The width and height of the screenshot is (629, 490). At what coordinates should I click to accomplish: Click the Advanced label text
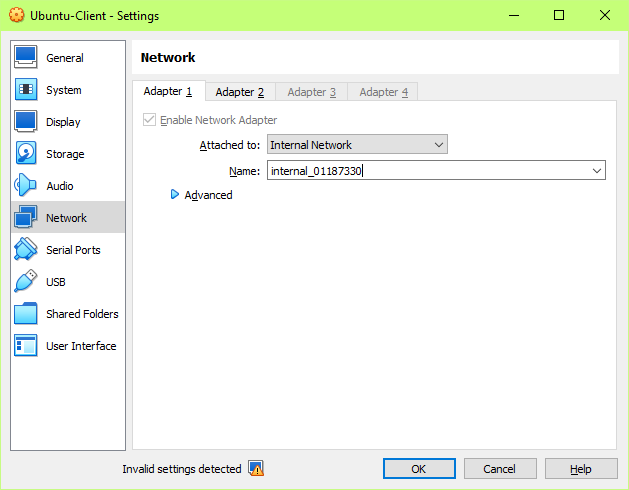click(208, 195)
